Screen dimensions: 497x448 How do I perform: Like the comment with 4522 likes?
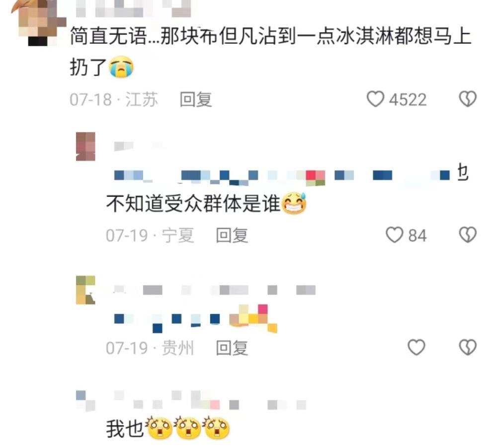click(x=375, y=99)
